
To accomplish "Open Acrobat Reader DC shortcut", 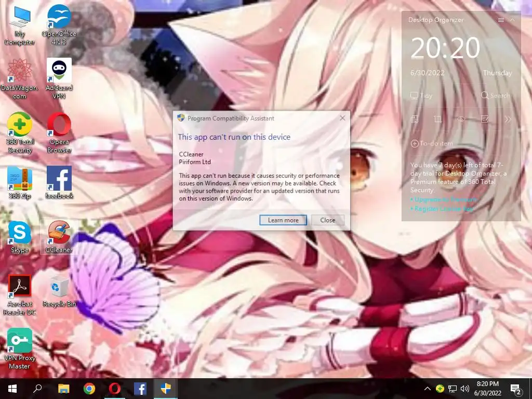I will tap(20, 295).
